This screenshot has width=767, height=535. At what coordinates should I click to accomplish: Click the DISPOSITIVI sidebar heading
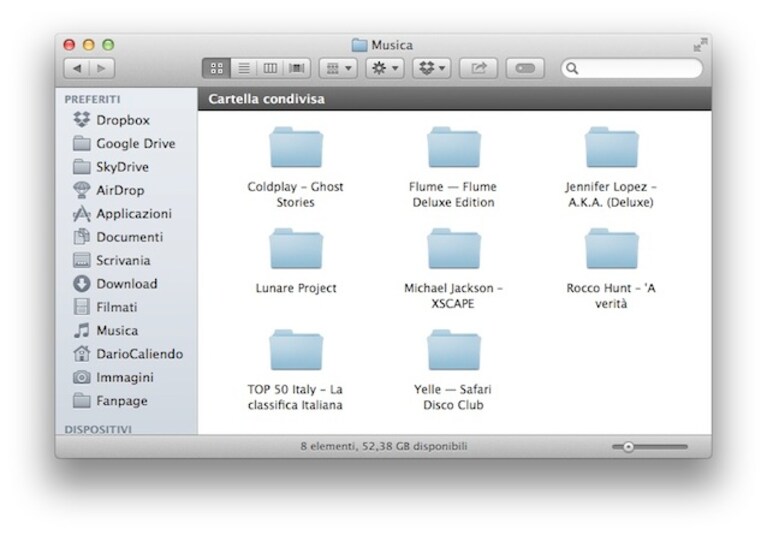(98, 429)
